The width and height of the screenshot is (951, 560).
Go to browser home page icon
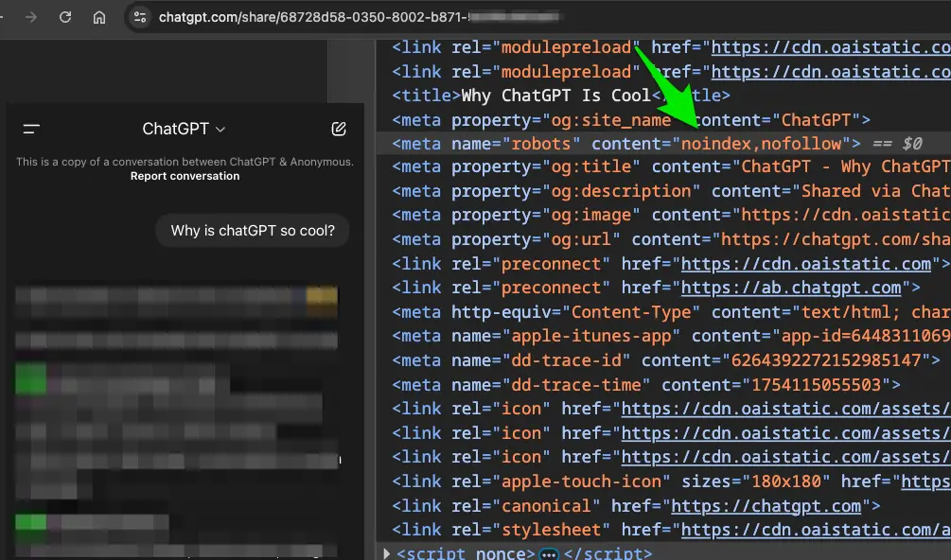pos(99,17)
